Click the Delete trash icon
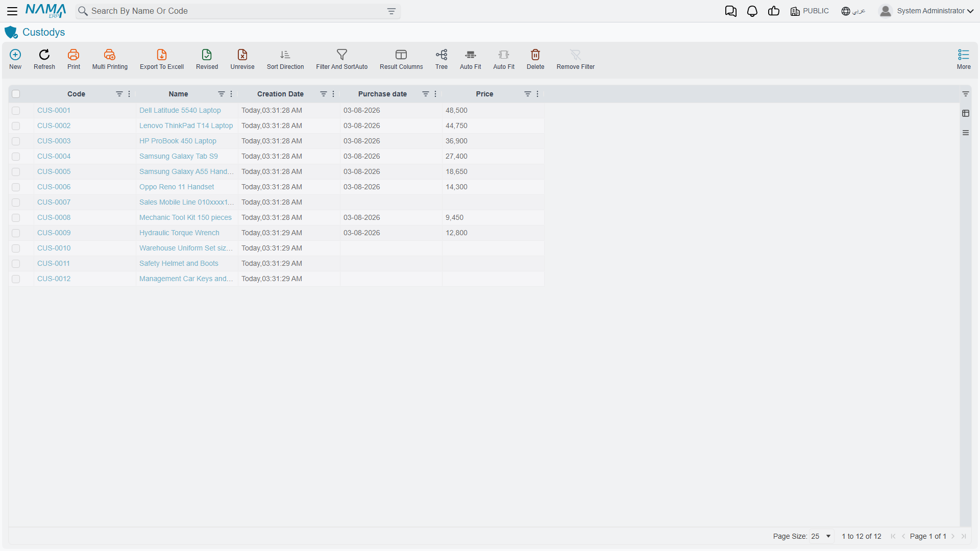This screenshot has height=551, width=980. pyautogui.click(x=535, y=55)
